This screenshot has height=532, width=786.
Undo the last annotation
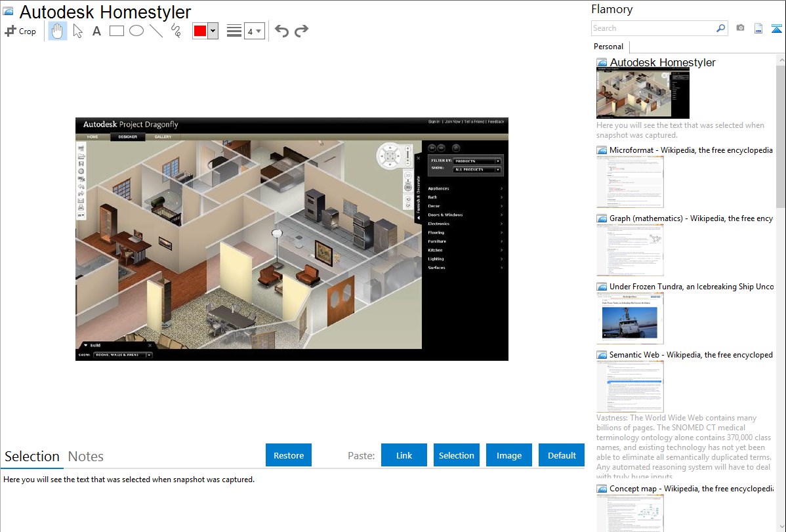[x=281, y=31]
